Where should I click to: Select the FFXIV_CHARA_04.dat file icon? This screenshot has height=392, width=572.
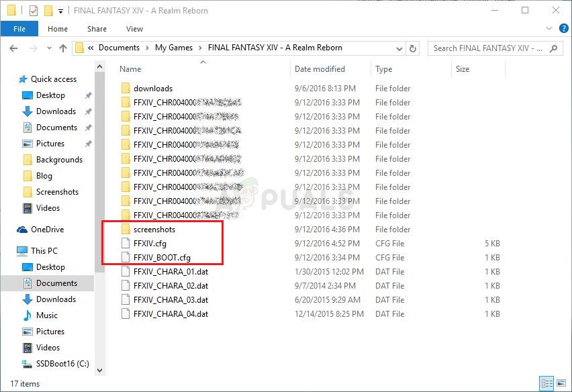126,314
